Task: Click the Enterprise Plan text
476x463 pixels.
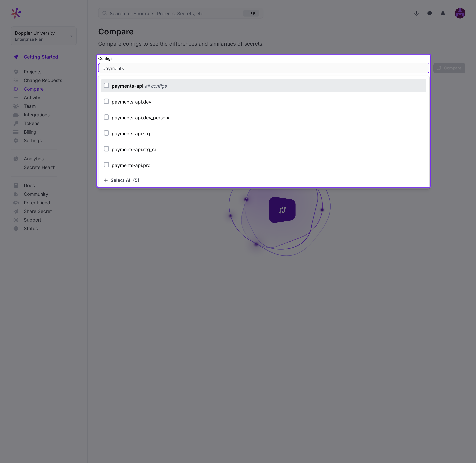Action: [x=29, y=39]
